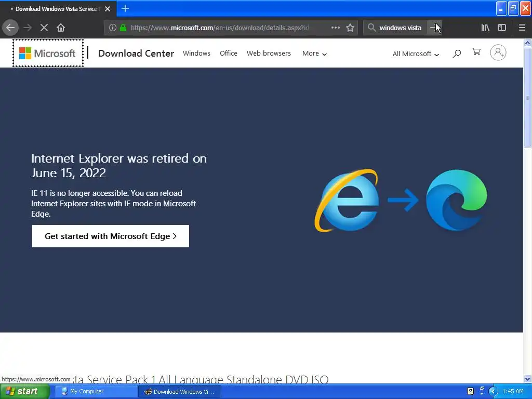Open the Office menu item
This screenshot has width=532, height=399.
[229, 54]
